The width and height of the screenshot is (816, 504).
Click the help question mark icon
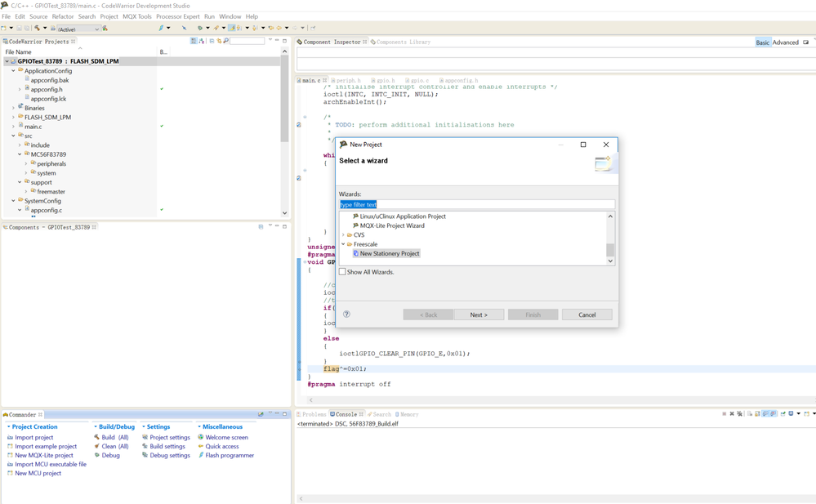point(346,314)
